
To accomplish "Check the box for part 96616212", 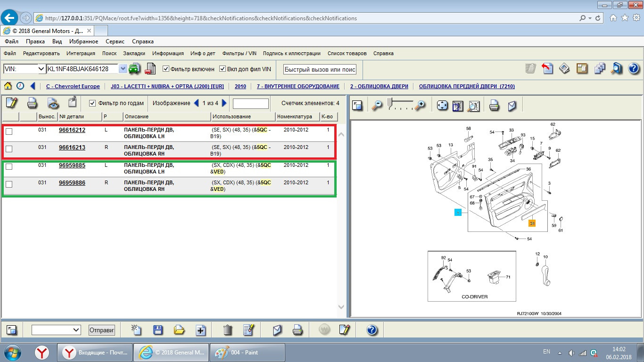I will (9, 132).
